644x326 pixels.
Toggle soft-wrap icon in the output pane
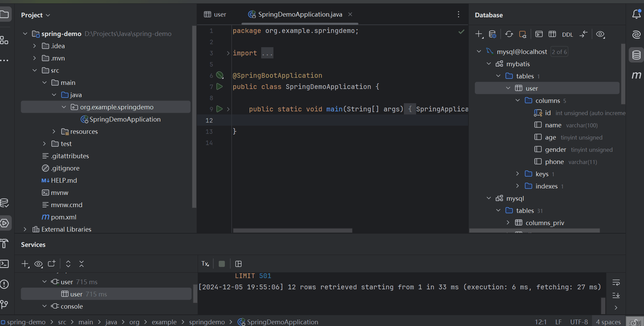click(x=616, y=283)
